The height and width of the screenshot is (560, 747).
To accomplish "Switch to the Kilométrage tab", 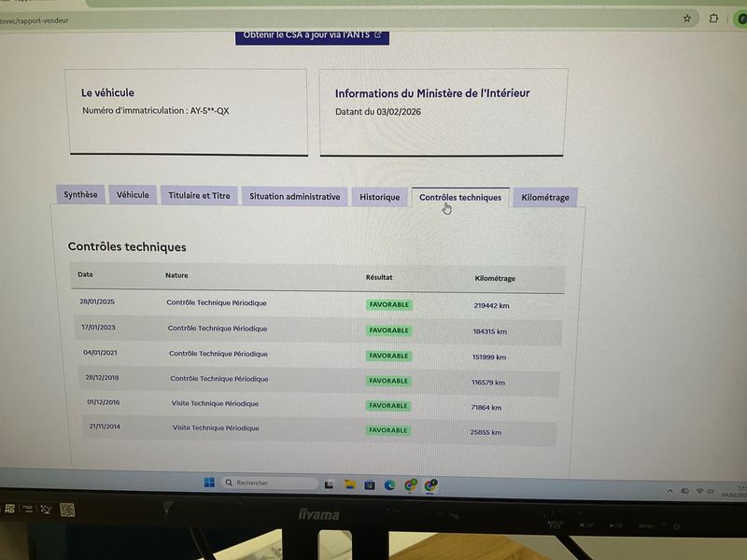I will point(545,197).
